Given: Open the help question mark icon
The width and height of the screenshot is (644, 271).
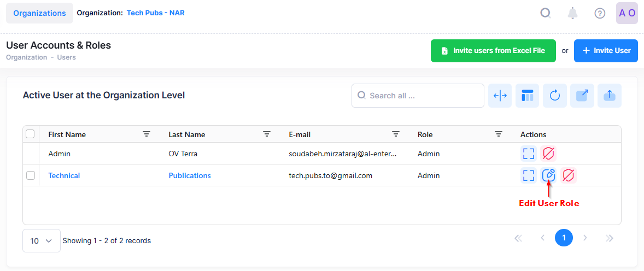Looking at the screenshot, I should (x=600, y=13).
